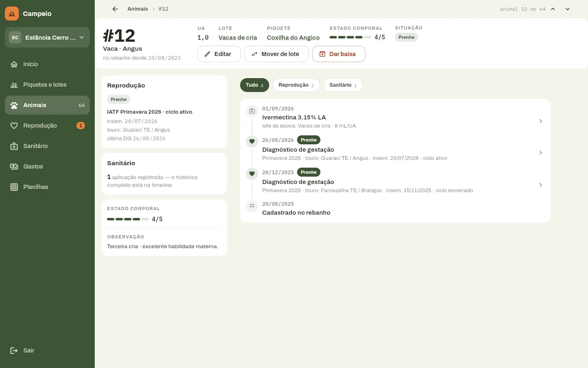Open Planilhas in the sidebar
This screenshot has height=368, width=588.
coord(47,187)
